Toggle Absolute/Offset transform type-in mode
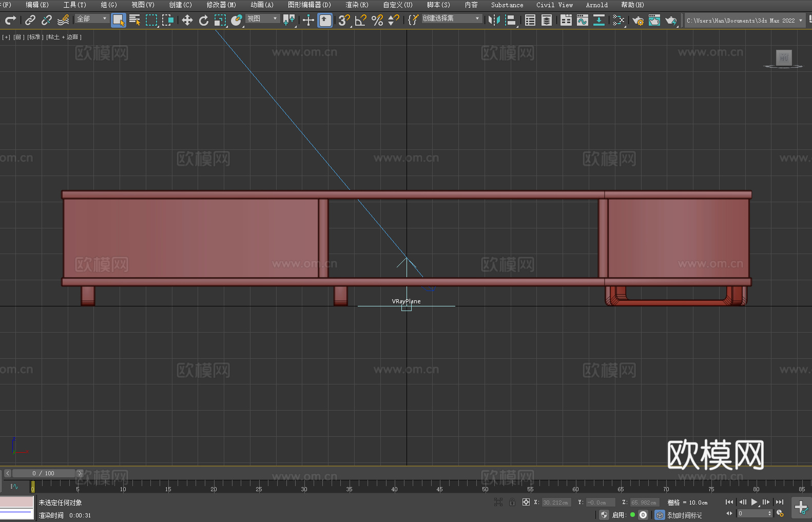This screenshot has height=522, width=812. pos(526,502)
